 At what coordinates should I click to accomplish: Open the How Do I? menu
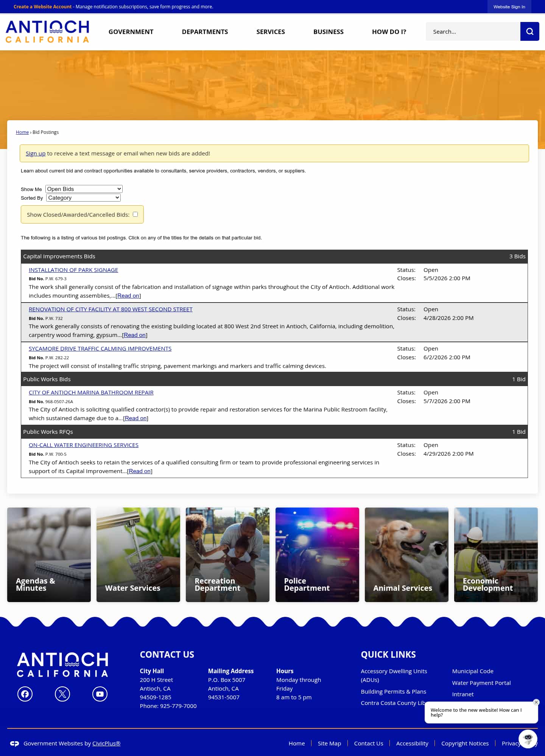coord(389,32)
